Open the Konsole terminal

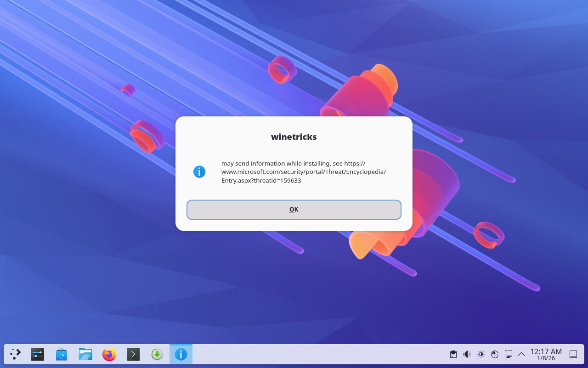(133, 354)
